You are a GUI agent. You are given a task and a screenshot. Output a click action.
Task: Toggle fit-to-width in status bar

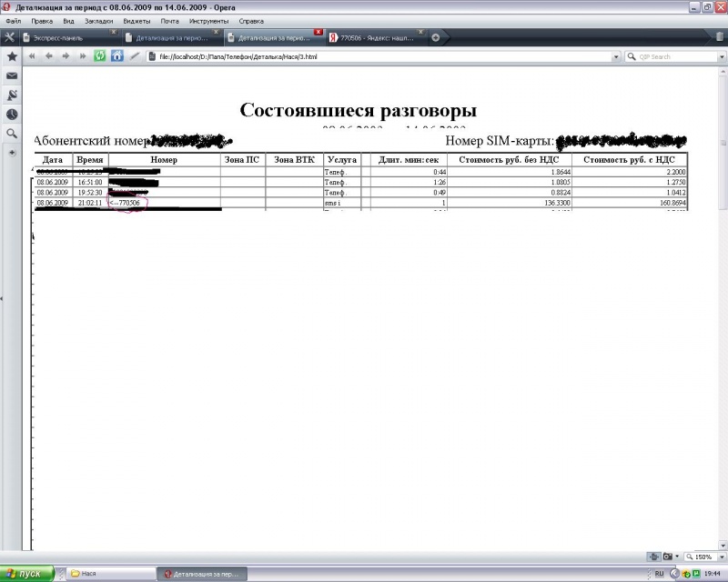[x=653, y=557]
